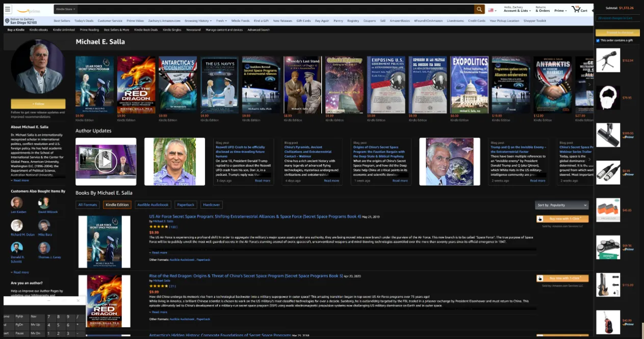This screenshot has width=644, height=339.
Task: Click star rating of US Air Force book
Action: point(158,227)
